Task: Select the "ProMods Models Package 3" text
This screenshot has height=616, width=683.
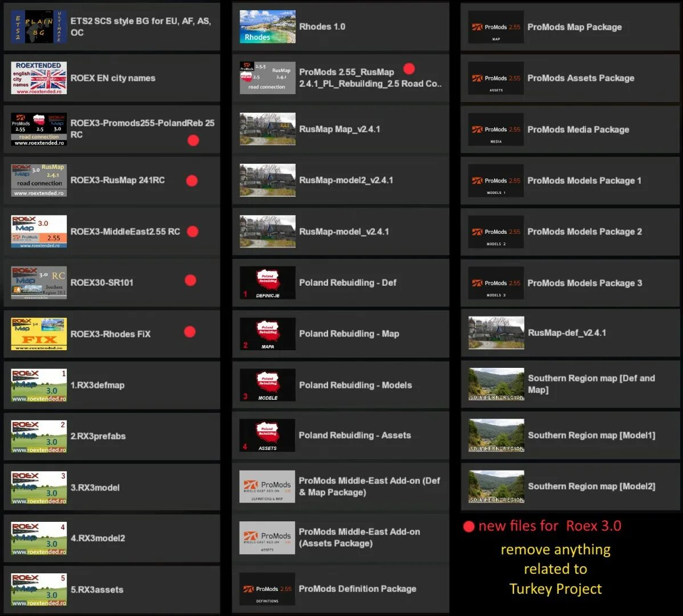Action: [584, 283]
